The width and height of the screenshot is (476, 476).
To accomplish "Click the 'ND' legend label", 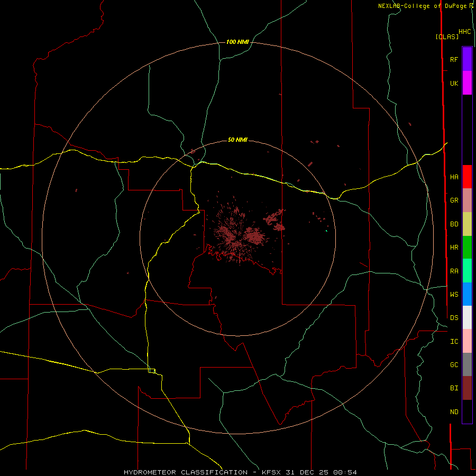I will pyautogui.click(x=454, y=412).
